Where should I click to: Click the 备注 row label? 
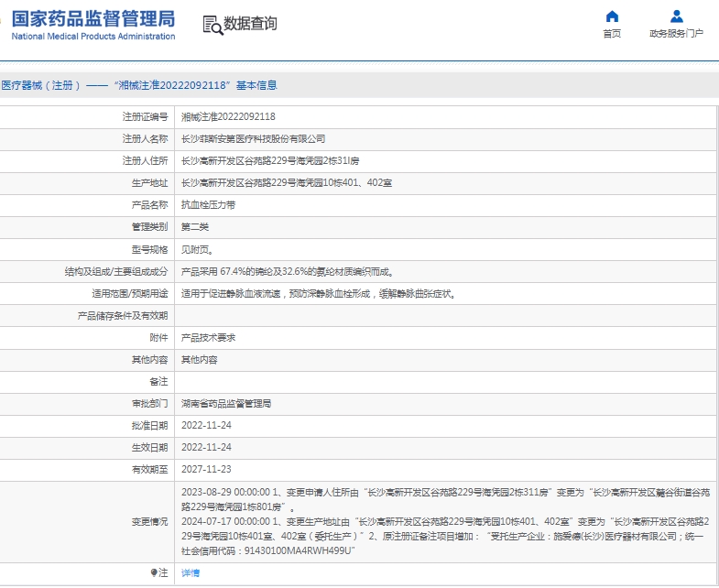(x=158, y=382)
